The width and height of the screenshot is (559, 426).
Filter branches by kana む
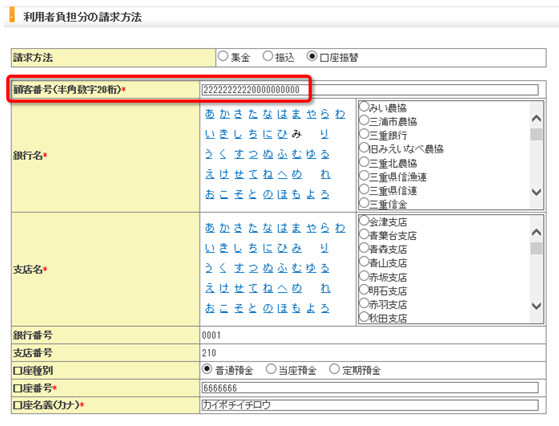tap(297, 268)
